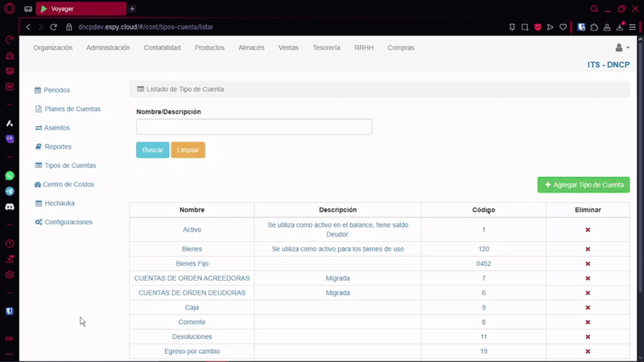Open the Bitwarden sidebar icon
Image resolution: width=644 pixels, height=362 pixels.
10,311
